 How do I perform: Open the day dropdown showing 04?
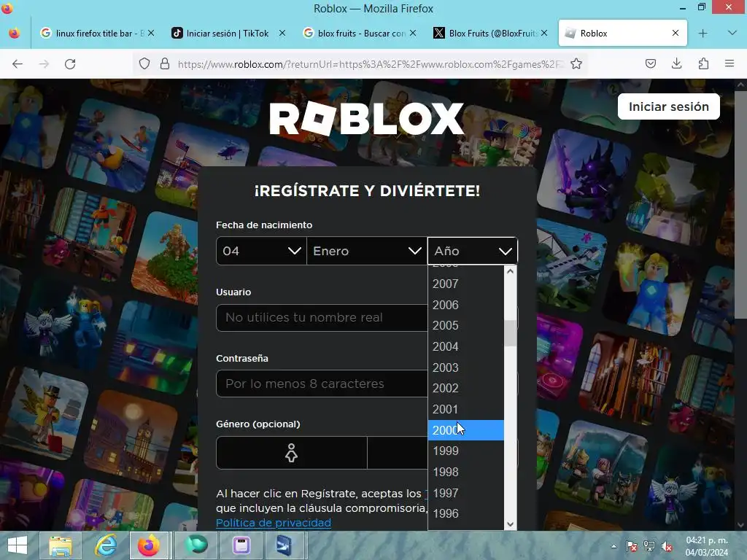click(x=261, y=251)
